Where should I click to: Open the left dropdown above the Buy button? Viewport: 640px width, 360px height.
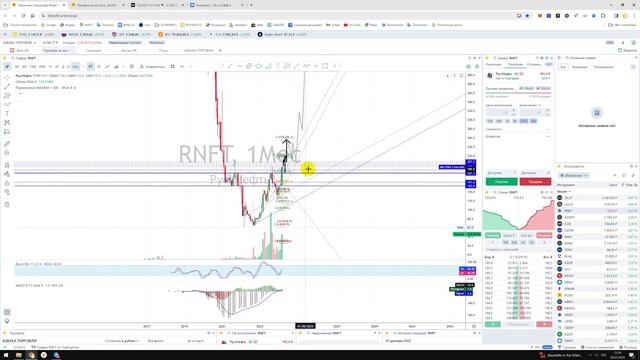pos(501,173)
